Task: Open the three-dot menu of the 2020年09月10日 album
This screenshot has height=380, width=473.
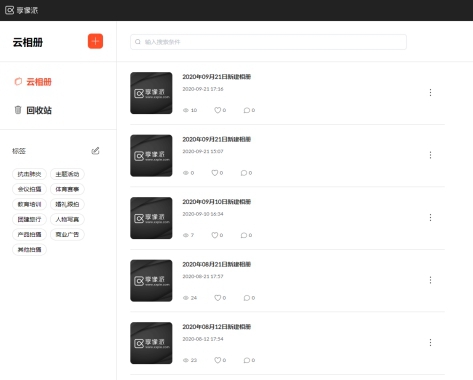Action: 430,218
